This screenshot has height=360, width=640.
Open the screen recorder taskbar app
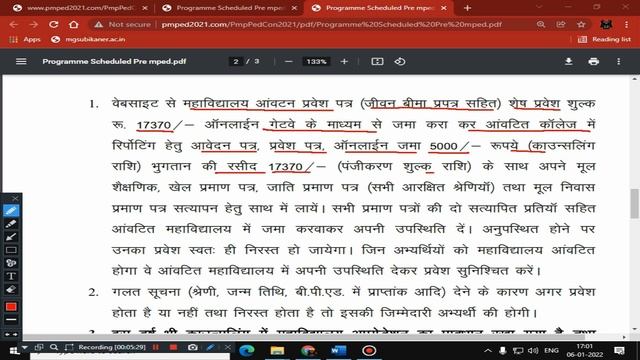click(x=369, y=351)
